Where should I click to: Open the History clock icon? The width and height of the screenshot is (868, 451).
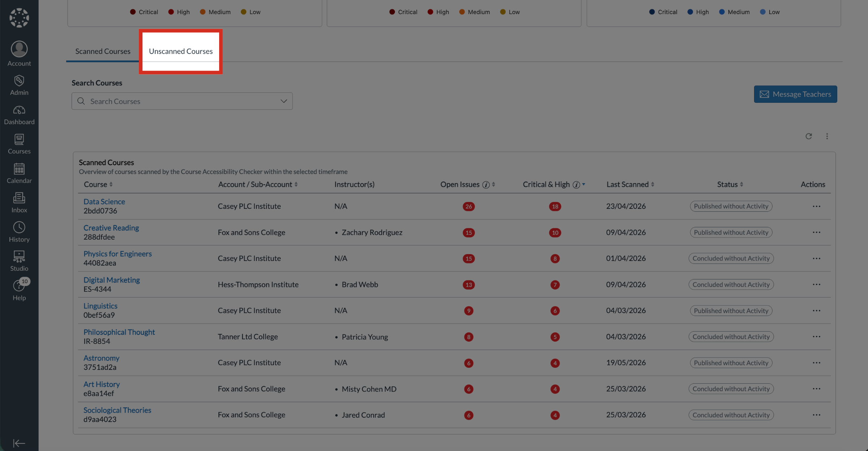19,227
